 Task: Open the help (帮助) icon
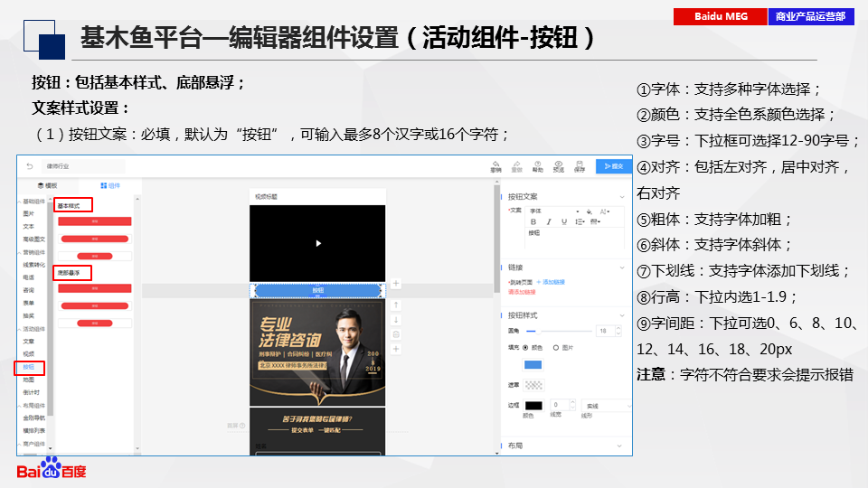pyautogui.click(x=537, y=166)
